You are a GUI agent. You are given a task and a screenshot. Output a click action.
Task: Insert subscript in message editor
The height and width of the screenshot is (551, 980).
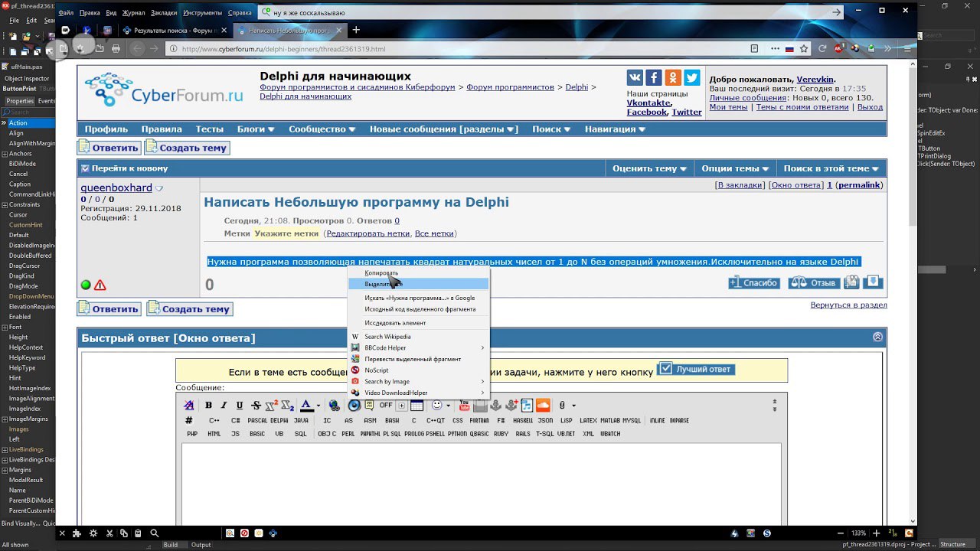288,406
